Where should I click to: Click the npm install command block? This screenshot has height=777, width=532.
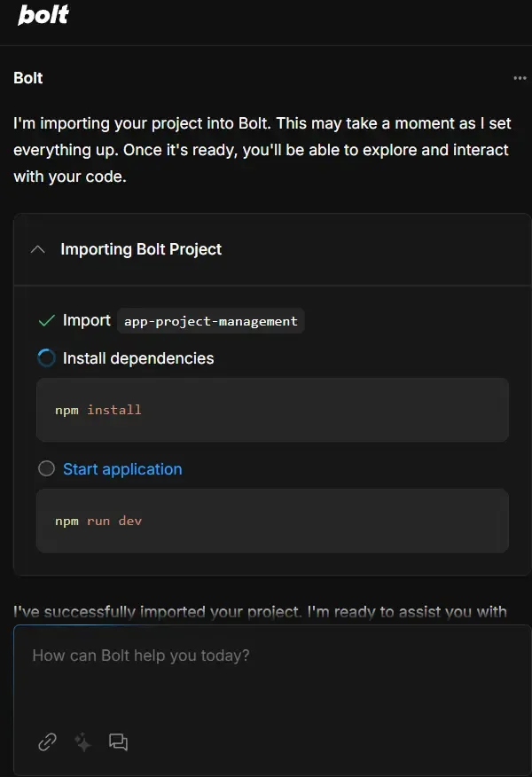[272, 410]
